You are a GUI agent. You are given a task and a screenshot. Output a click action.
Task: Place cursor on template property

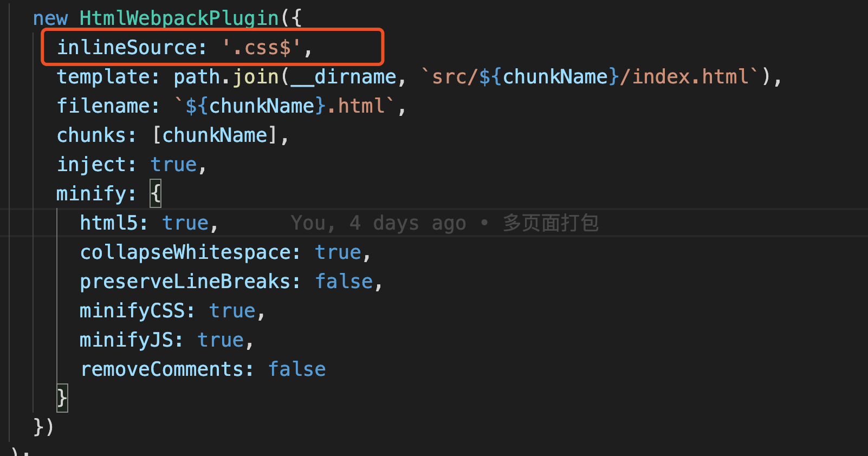pyautogui.click(x=103, y=77)
